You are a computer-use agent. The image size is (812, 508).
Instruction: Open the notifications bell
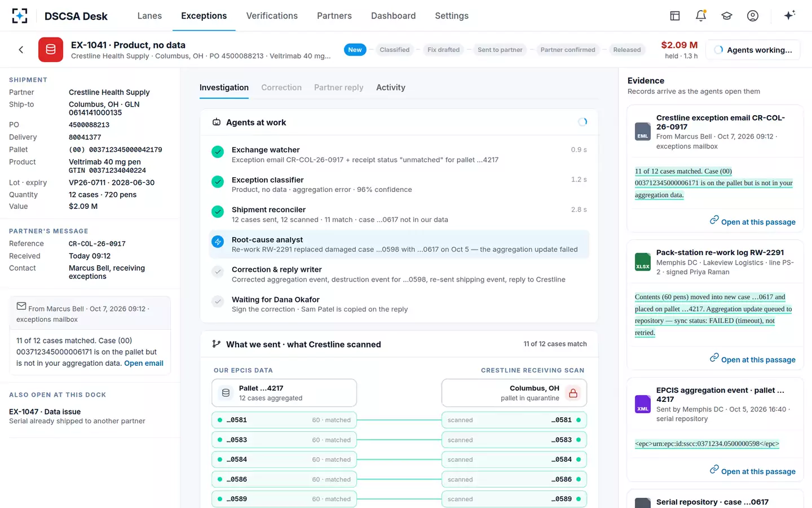click(701, 16)
